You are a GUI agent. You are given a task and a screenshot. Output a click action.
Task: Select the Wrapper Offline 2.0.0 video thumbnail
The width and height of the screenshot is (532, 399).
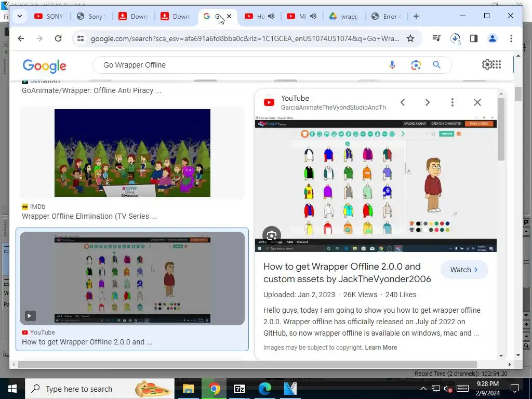point(132,278)
